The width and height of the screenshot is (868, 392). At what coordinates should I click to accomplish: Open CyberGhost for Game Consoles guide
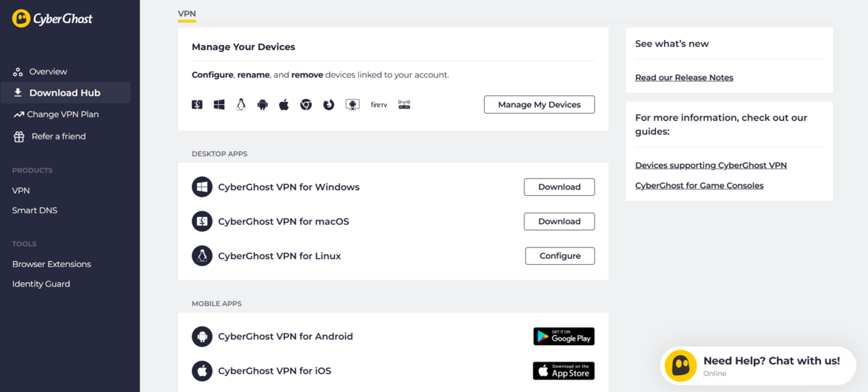699,185
